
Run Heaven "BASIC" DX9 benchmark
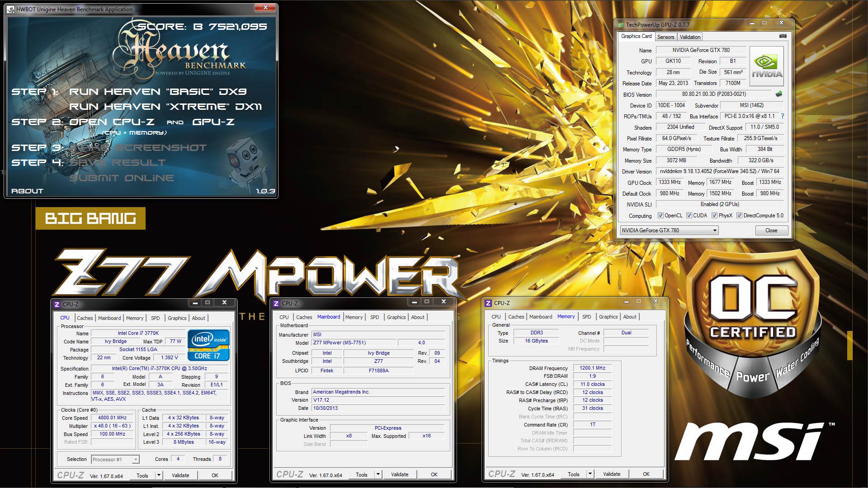pos(158,92)
